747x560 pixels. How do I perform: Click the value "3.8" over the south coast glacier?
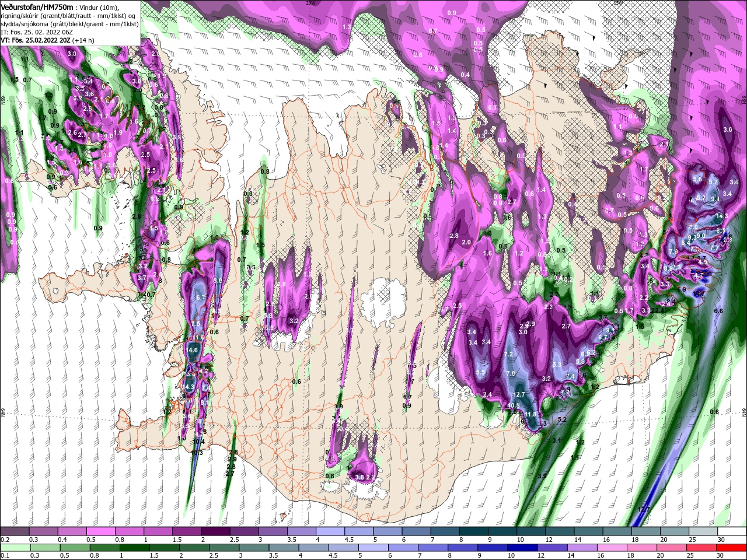359,477
